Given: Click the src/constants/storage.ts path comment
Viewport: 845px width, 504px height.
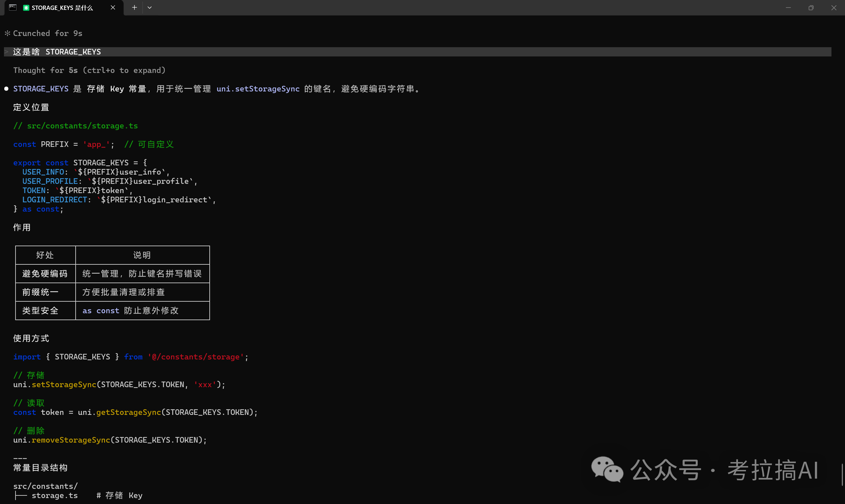Looking at the screenshot, I should click(75, 126).
